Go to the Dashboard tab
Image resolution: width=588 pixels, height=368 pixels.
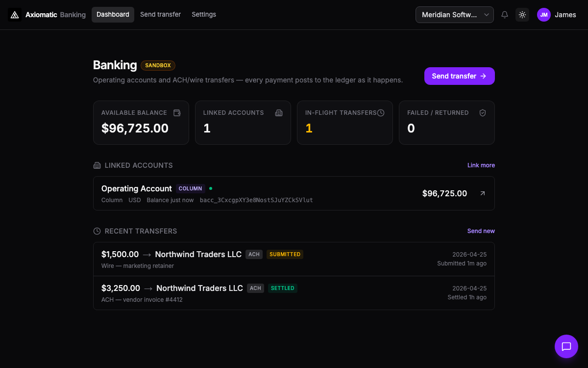click(113, 15)
